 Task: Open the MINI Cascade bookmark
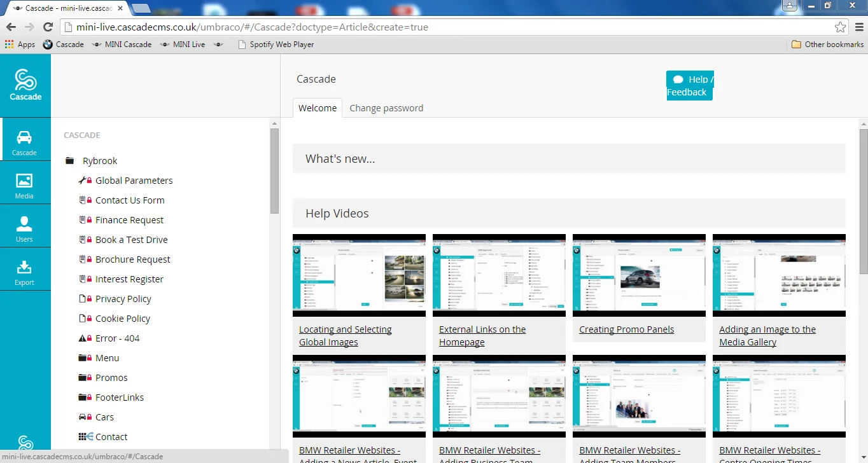tap(122, 45)
